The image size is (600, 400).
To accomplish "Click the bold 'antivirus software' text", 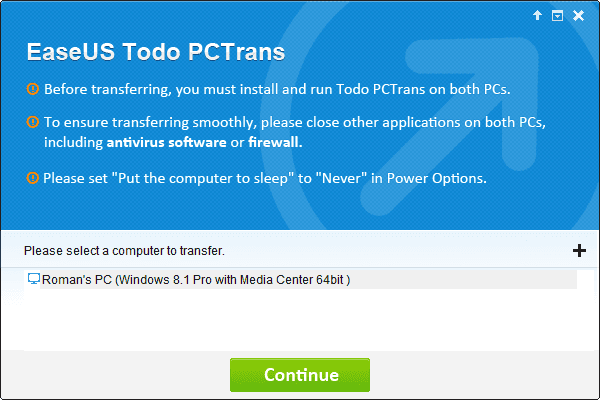I will [166, 142].
